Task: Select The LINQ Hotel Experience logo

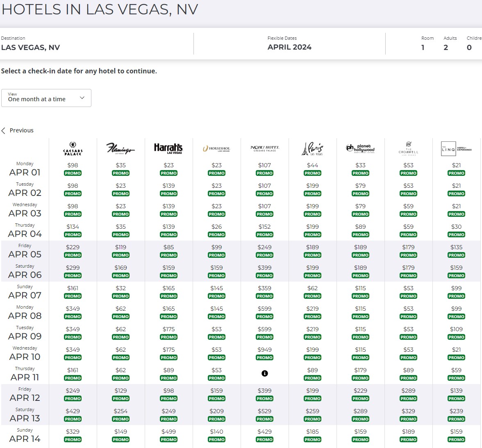Action: 456,148
